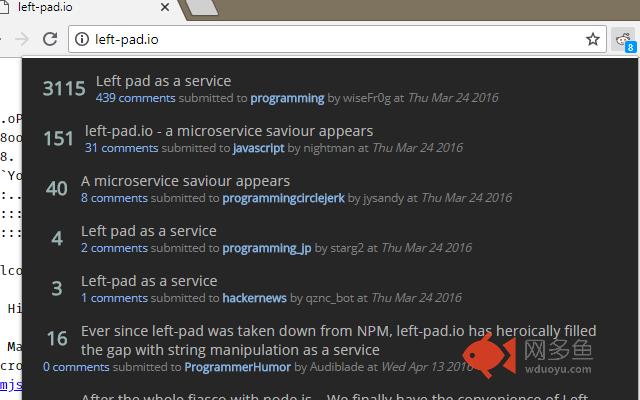Bookmark this page with the star icon
640x400 pixels.
point(593,39)
